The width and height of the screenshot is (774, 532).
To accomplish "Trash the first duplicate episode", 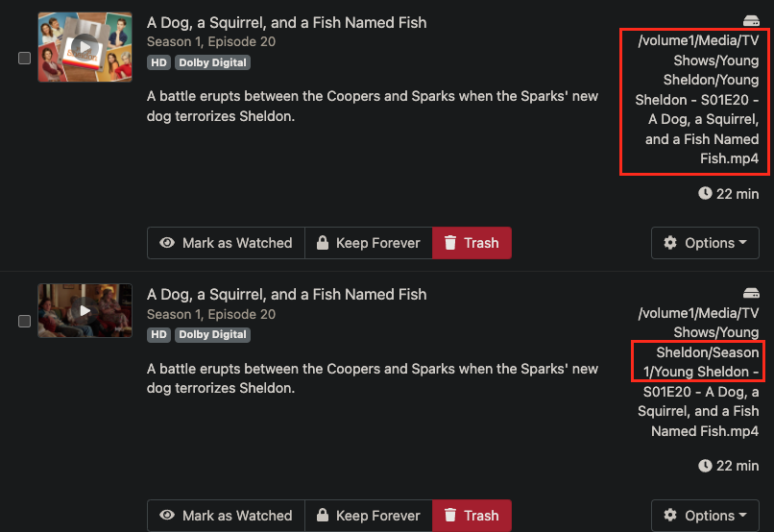I will click(x=472, y=243).
